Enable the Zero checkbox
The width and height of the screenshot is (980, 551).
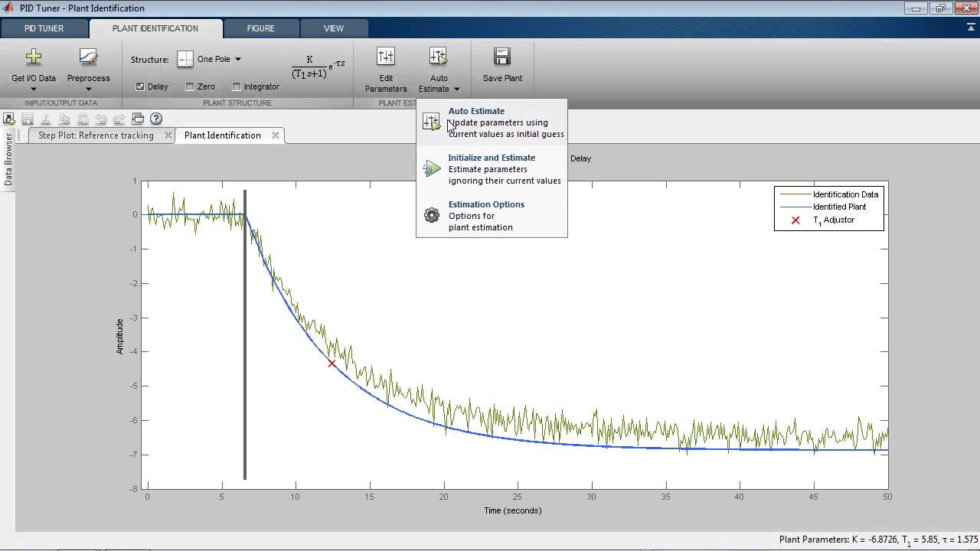click(x=190, y=86)
